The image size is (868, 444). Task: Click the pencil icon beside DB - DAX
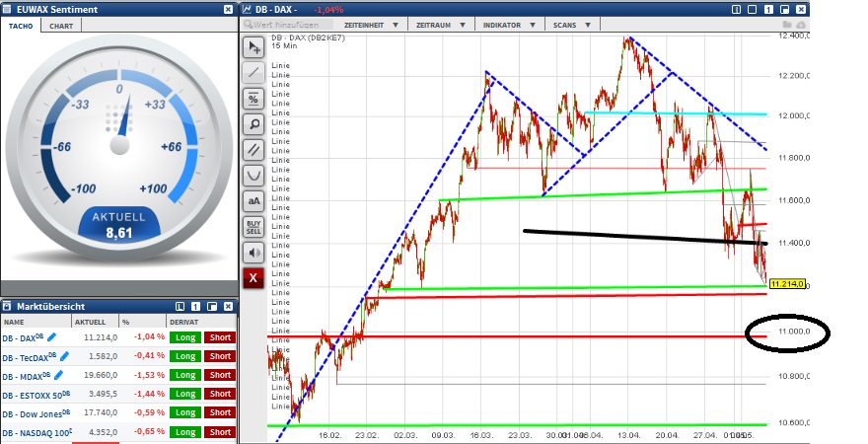pos(52,336)
